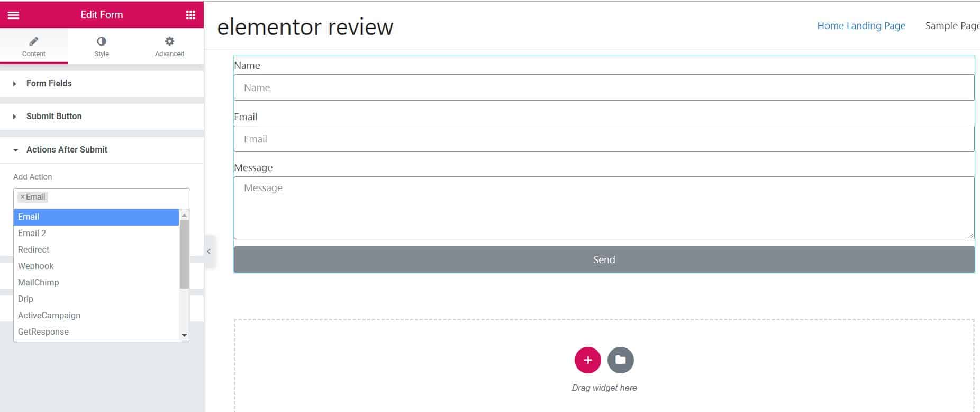Select MailChimp as a submit action

click(x=38, y=282)
